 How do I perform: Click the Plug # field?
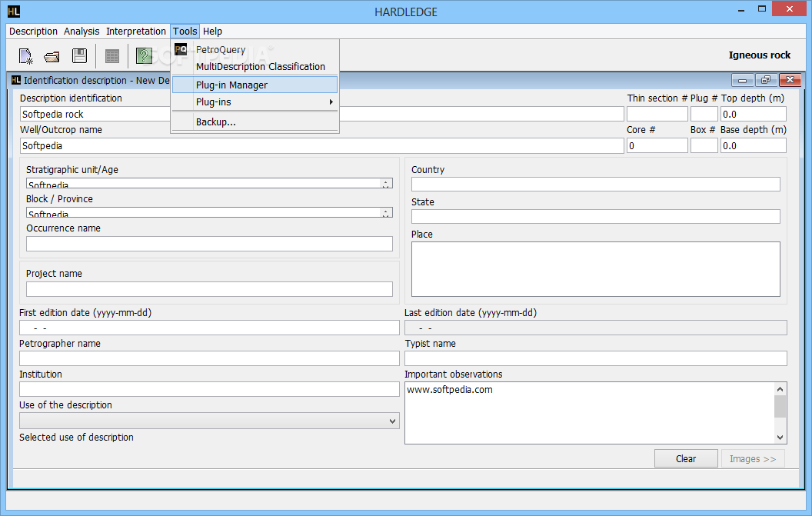(704, 114)
